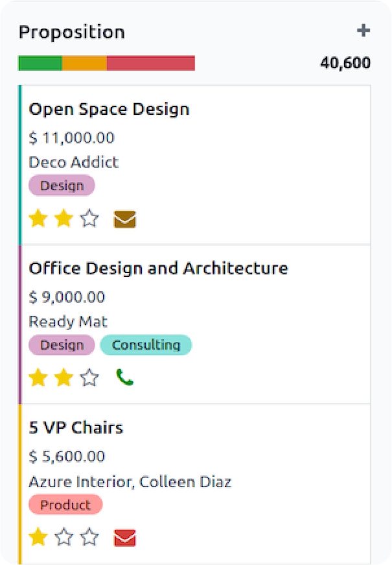Click green phone icon on Office Design card

click(124, 378)
